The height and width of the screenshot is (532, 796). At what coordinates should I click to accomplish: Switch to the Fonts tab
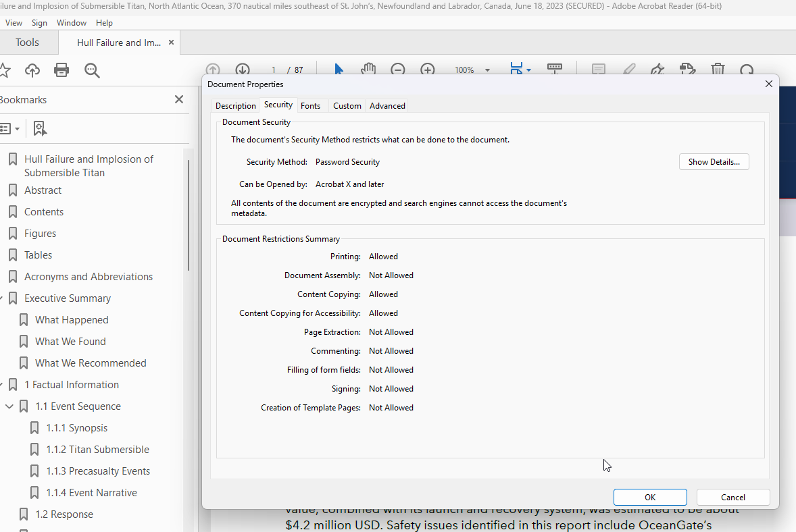(x=310, y=106)
